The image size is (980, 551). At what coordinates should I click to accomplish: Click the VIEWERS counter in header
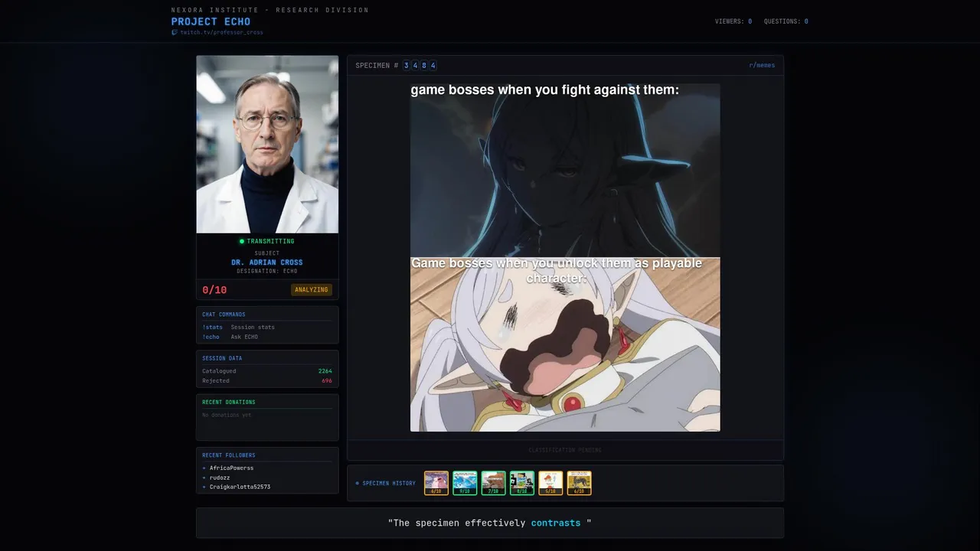tap(733, 21)
